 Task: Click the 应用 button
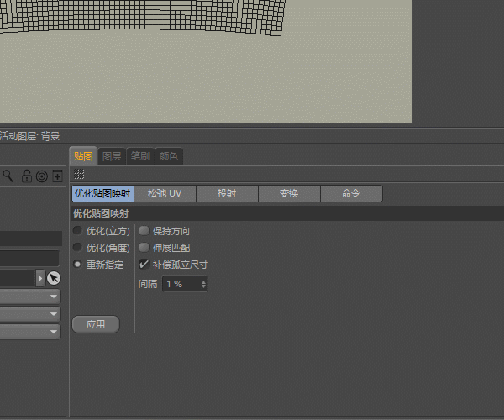(x=96, y=324)
